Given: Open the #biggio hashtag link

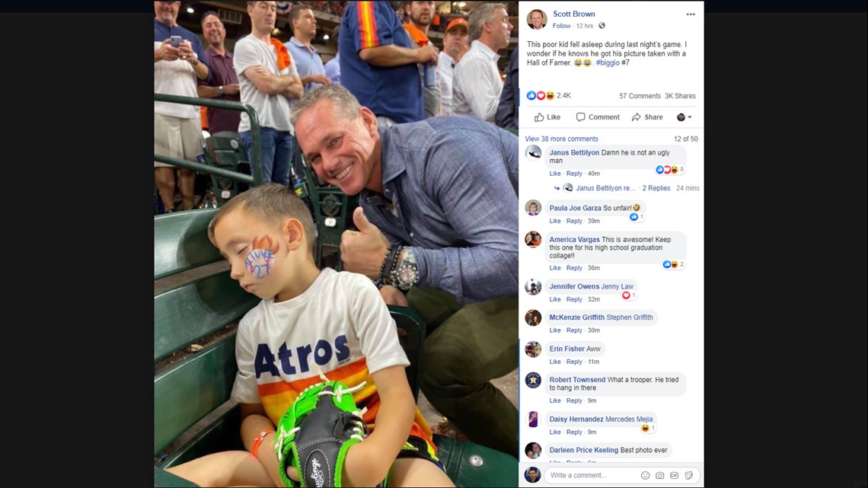Looking at the screenshot, I should [x=608, y=62].
